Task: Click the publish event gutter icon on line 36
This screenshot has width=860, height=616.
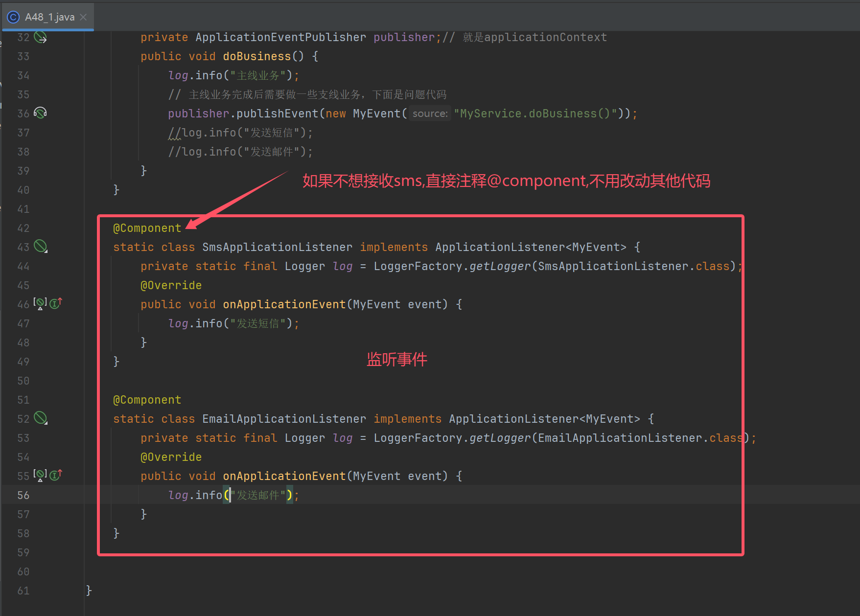Action: tap(40, 113)
